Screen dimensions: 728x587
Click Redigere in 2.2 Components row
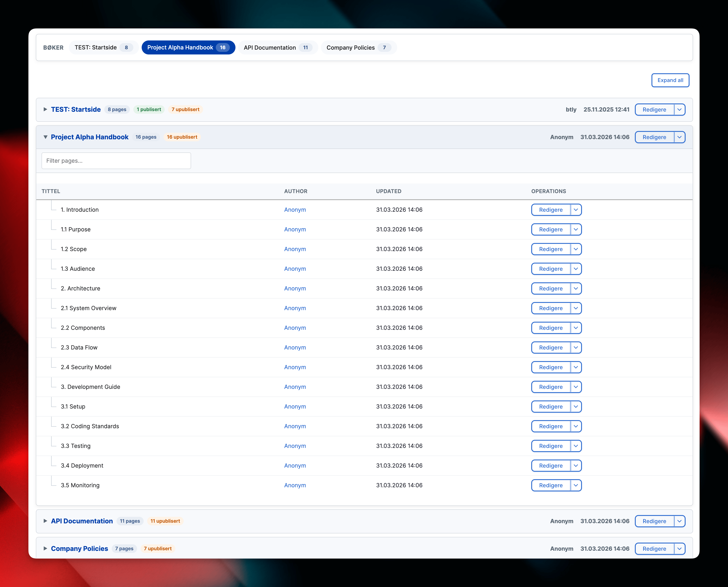click(550, 328)
